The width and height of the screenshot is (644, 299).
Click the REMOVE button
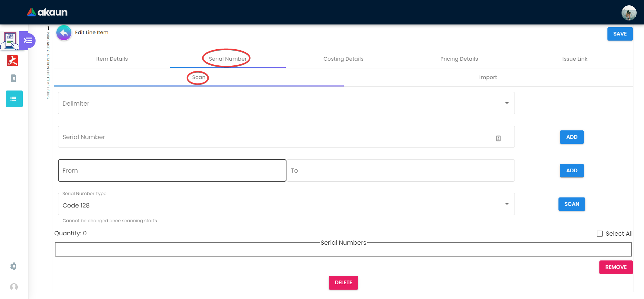(616, 267)
